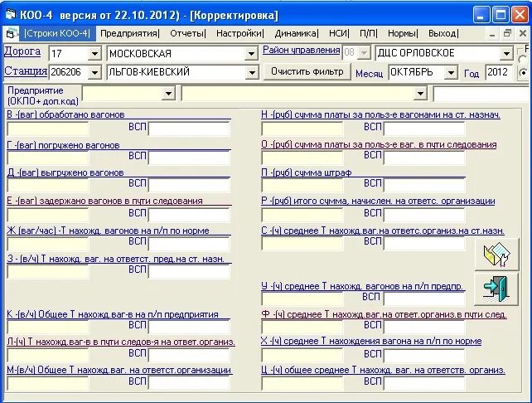Open the Динамика menu

[296, 33]
